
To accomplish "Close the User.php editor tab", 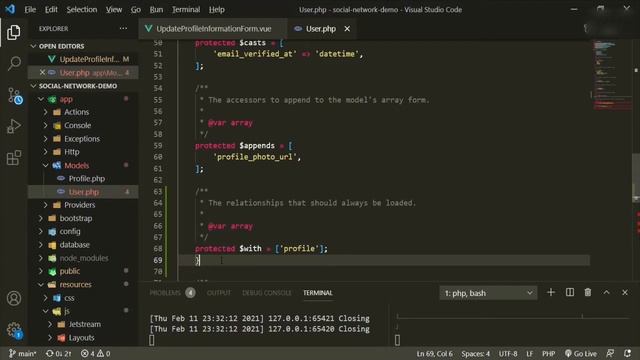I will tap(347, 29).
